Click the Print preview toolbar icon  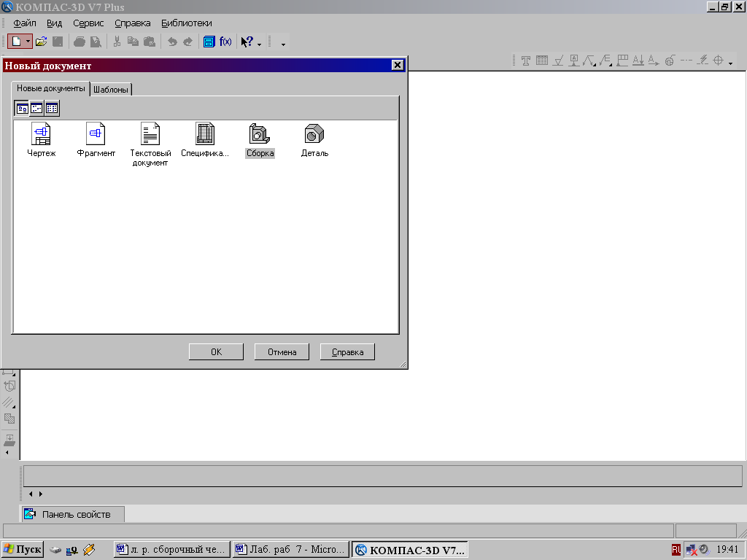(96, 42)
